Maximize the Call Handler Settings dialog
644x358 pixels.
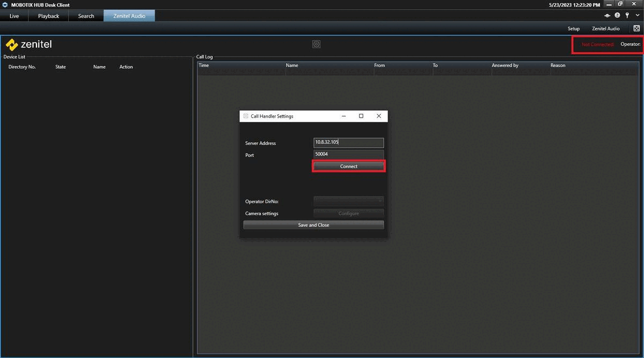click(361, 116)
